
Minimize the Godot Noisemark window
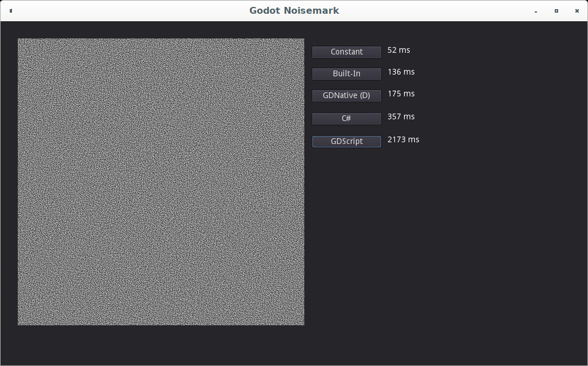coord(535,11)
